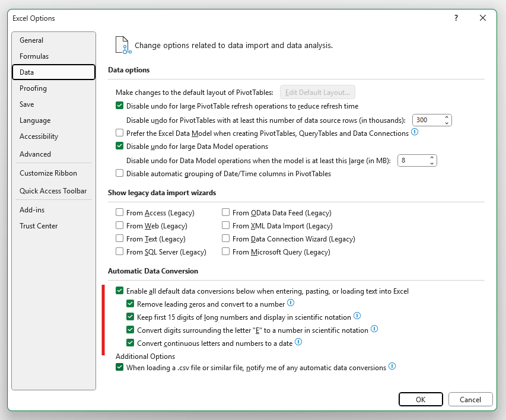Decrease Data Model size in MB spinner
The width and height of the screenshot is (506, 420).
tap(432, 164)
